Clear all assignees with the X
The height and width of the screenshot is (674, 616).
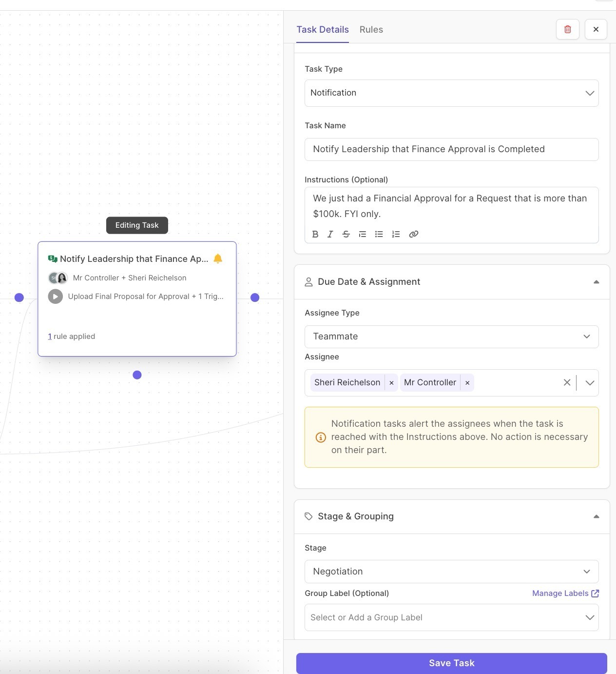tap(567, 383)
